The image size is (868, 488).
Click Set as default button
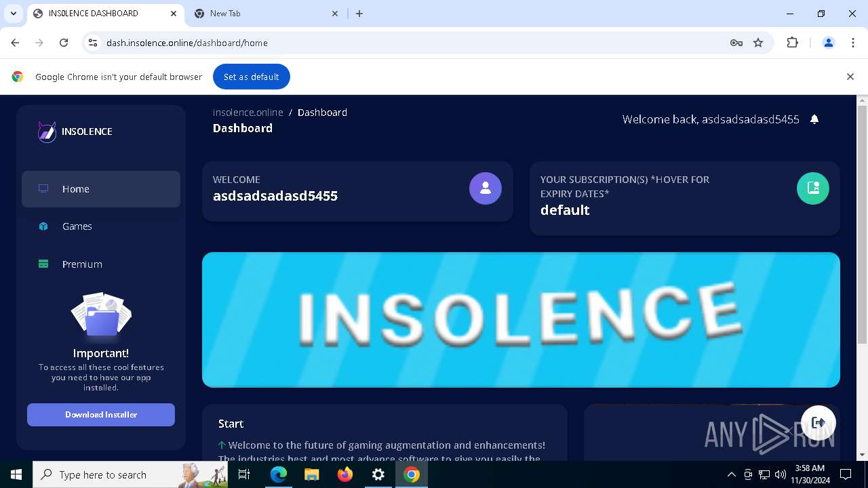point(252,77)
